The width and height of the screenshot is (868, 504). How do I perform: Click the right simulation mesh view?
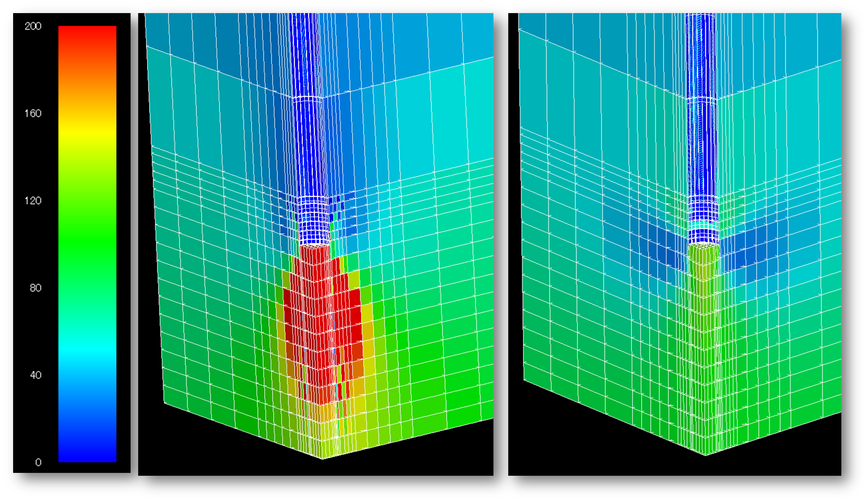(675, 244)
